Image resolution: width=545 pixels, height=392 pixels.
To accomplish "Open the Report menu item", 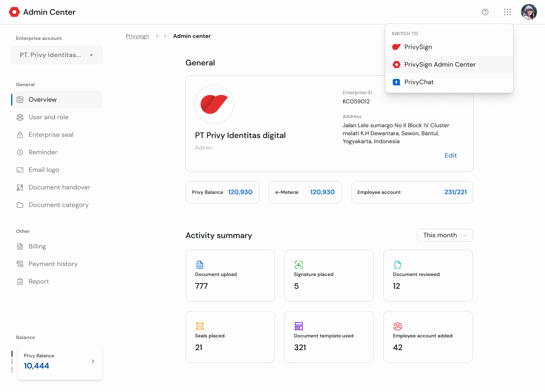I will click(x=57, y=282).
